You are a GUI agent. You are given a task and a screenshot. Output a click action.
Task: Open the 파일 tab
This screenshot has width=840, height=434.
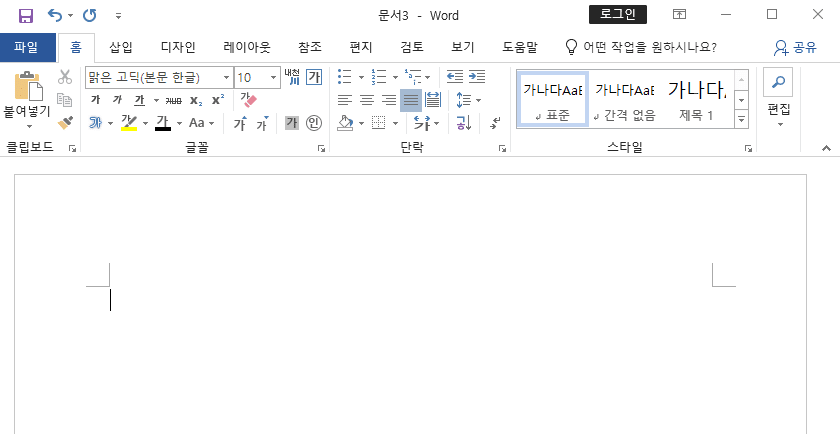27,47
